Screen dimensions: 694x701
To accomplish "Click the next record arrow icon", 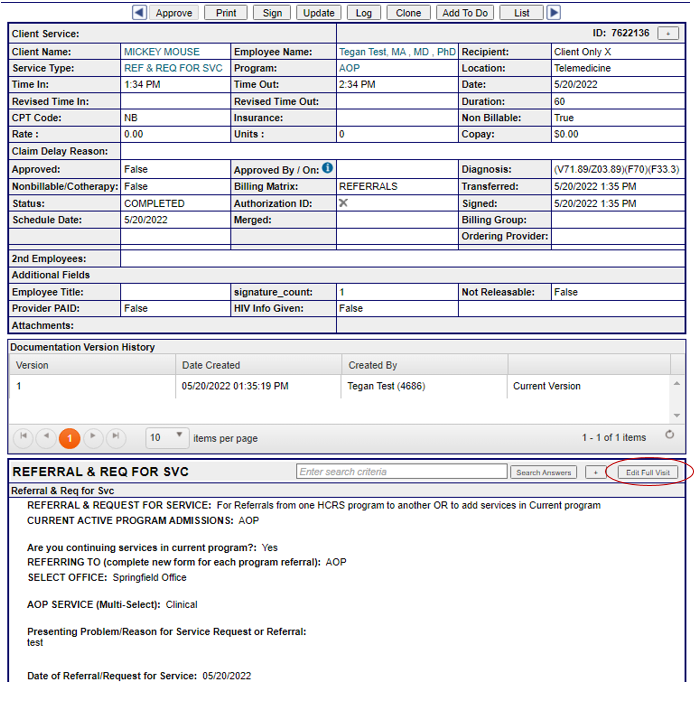I will point(554,13).
